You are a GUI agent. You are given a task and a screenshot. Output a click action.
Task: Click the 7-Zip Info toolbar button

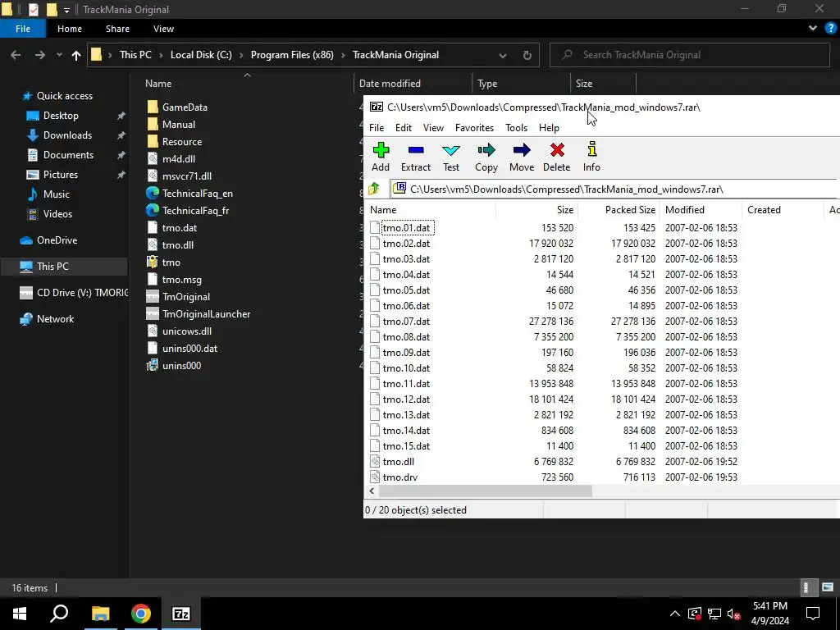(x=591, y=157)
